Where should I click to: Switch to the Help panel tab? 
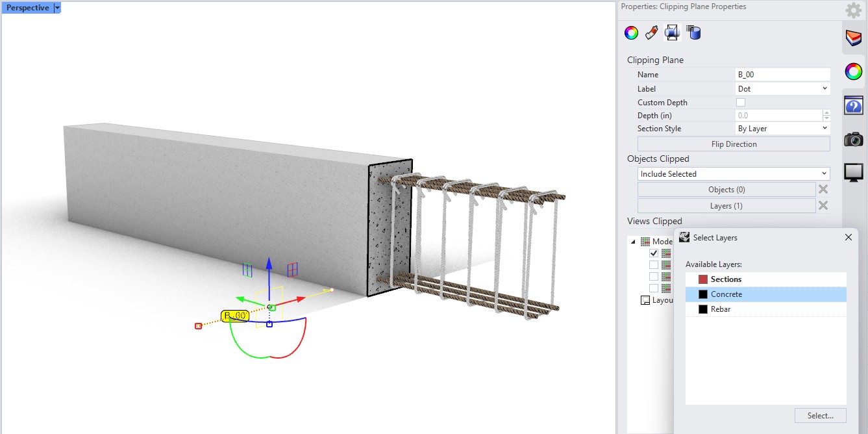point(854,105)
